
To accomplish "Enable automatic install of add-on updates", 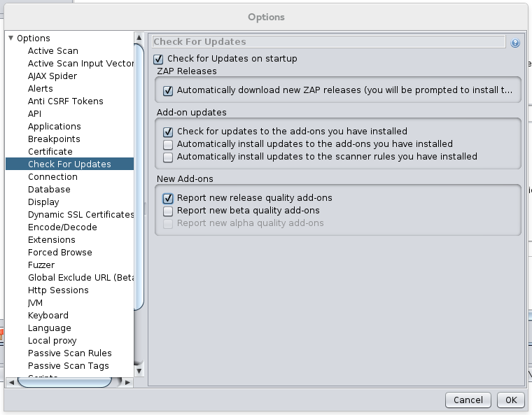I will point(168,144).
